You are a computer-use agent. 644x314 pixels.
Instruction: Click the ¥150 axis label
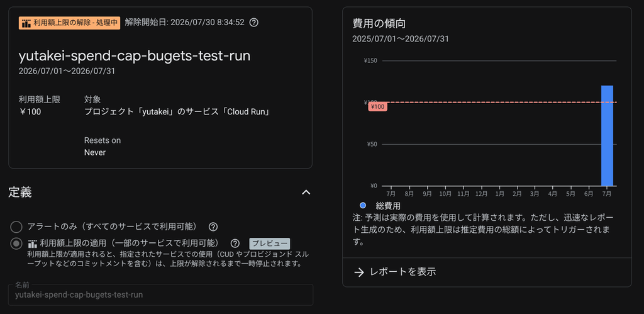(370, 61)
